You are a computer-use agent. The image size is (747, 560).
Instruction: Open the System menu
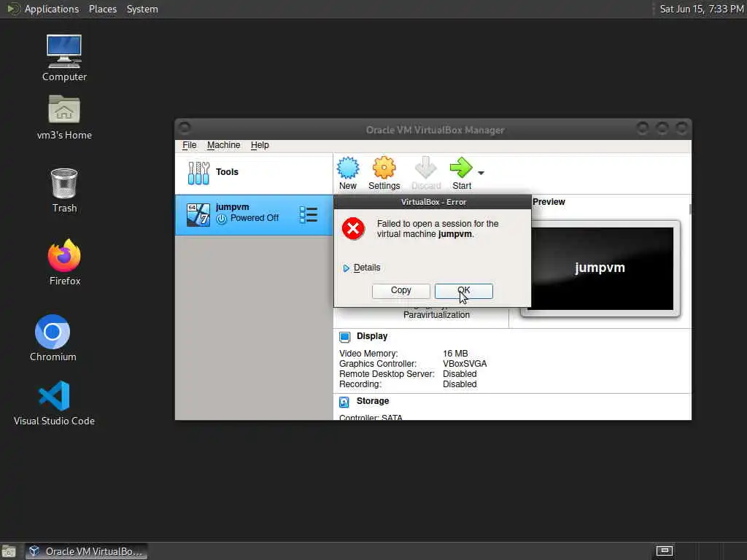coord(142,9)
